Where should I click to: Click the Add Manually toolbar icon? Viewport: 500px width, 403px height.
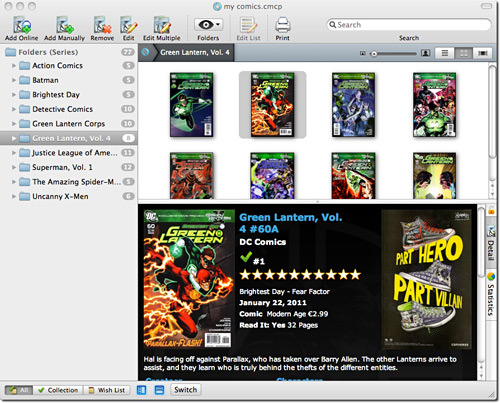pos(64,24)
